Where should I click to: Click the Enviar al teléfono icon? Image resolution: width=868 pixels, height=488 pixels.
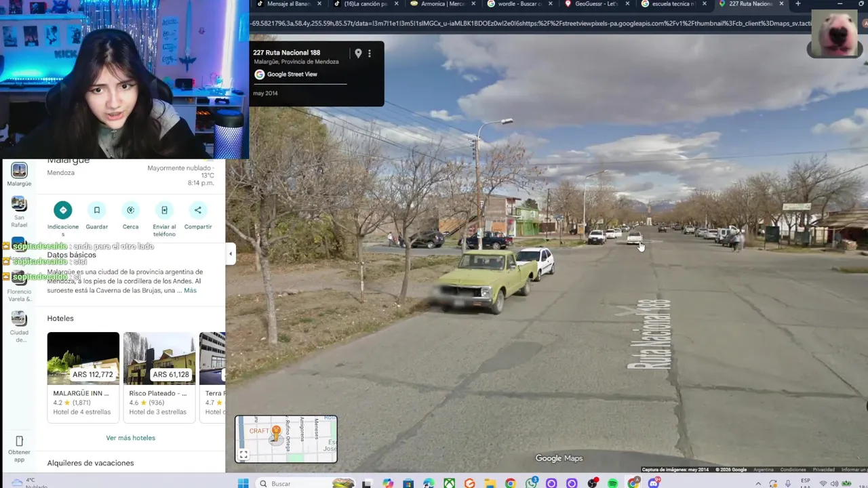(x=164, y=210)
